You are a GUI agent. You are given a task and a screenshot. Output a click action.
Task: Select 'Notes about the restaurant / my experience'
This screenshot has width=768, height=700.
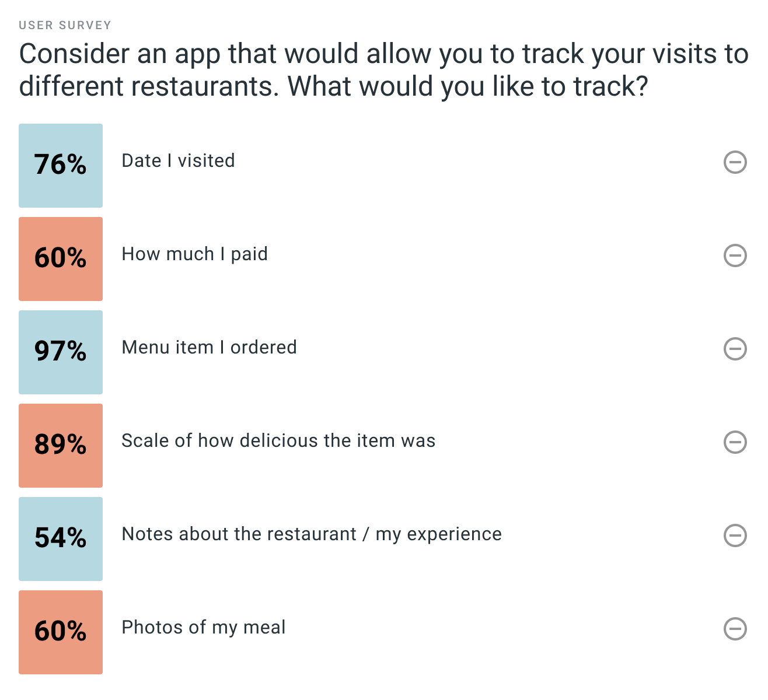(312, 534)
